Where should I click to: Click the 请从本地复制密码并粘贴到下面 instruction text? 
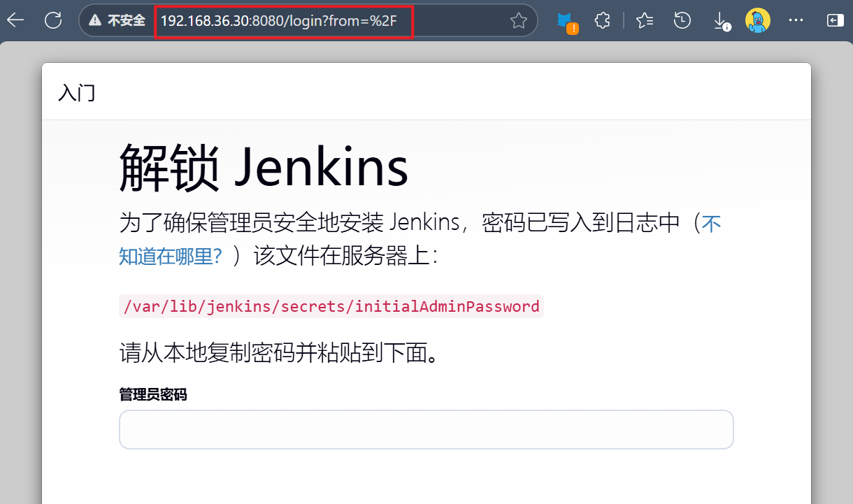click(282, 353)
